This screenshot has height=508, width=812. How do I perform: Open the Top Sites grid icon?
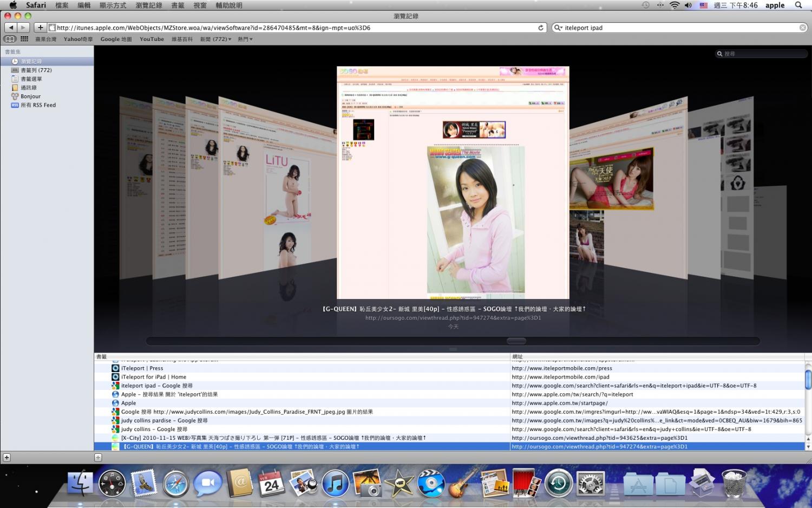tap(24, 39)
